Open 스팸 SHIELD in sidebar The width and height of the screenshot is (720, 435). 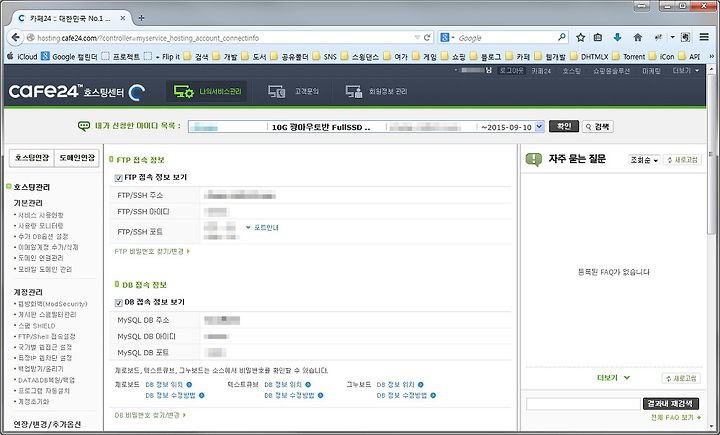coord(36,326)
